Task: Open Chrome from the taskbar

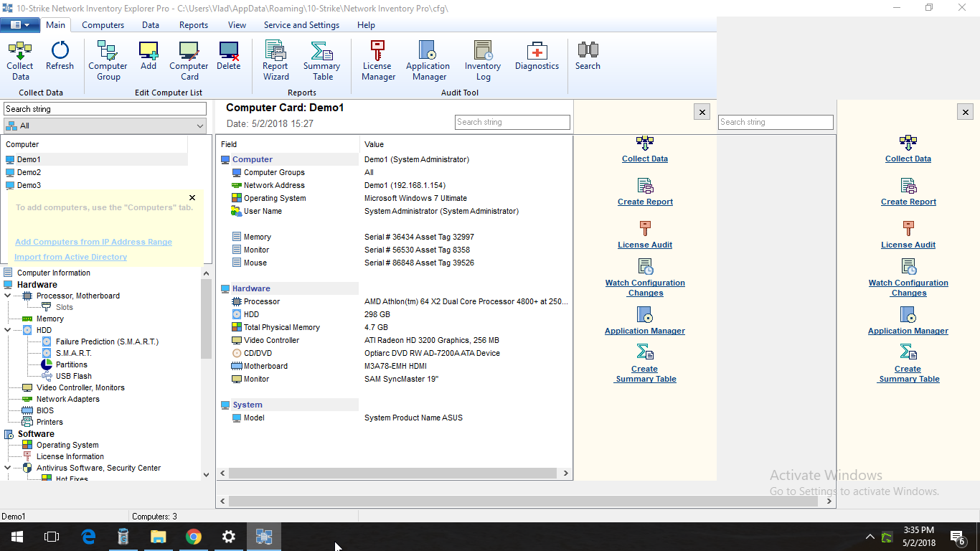Action: [x=193, y=537]
